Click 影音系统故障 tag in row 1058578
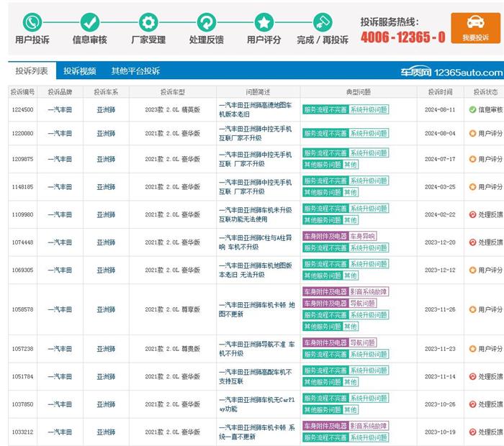The image size is (504, 446). 369,291
